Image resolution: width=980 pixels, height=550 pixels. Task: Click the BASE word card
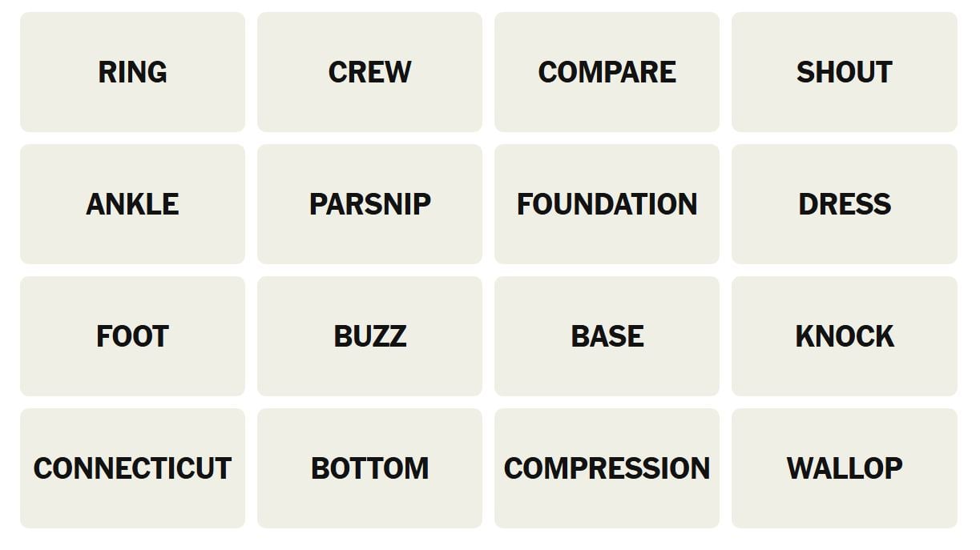pyautogui.click(x=607, y=336)
